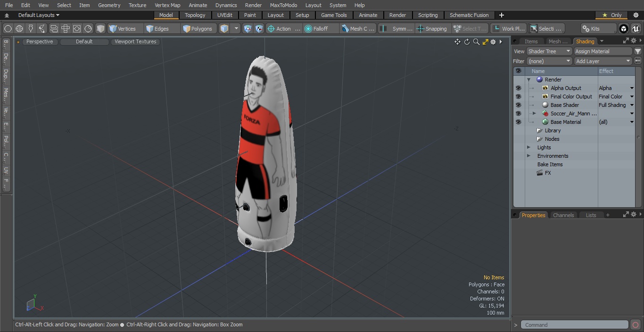Click the Assign Material button
The width and height of the screenshot is (644, 332).
pos(603,51)
